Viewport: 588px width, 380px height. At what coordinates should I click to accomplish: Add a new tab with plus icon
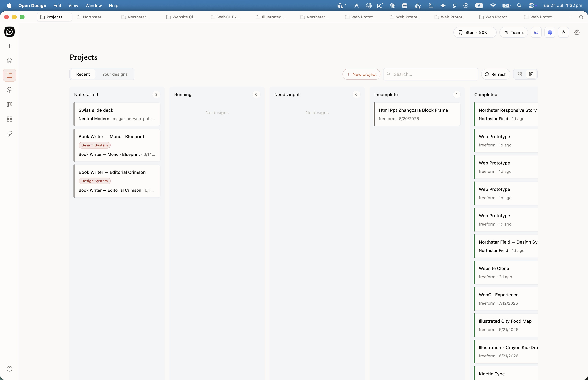click(x=571, y=17)
